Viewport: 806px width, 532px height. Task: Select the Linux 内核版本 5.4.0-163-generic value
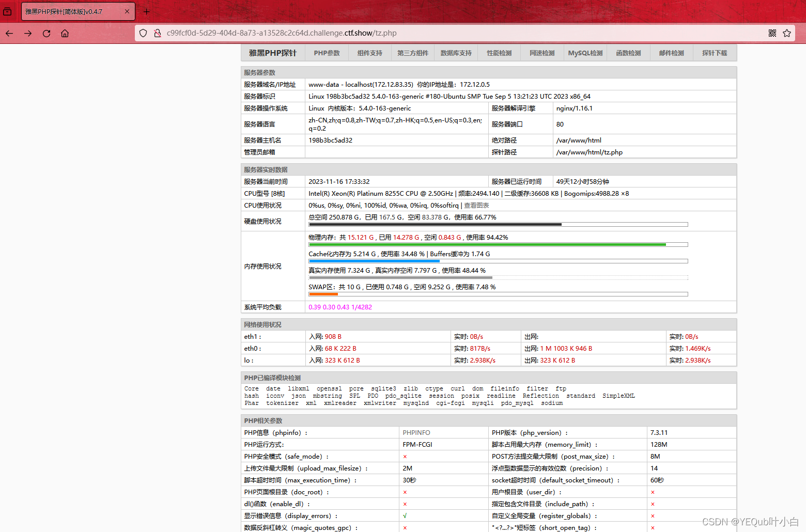click(x=360, y=108)
